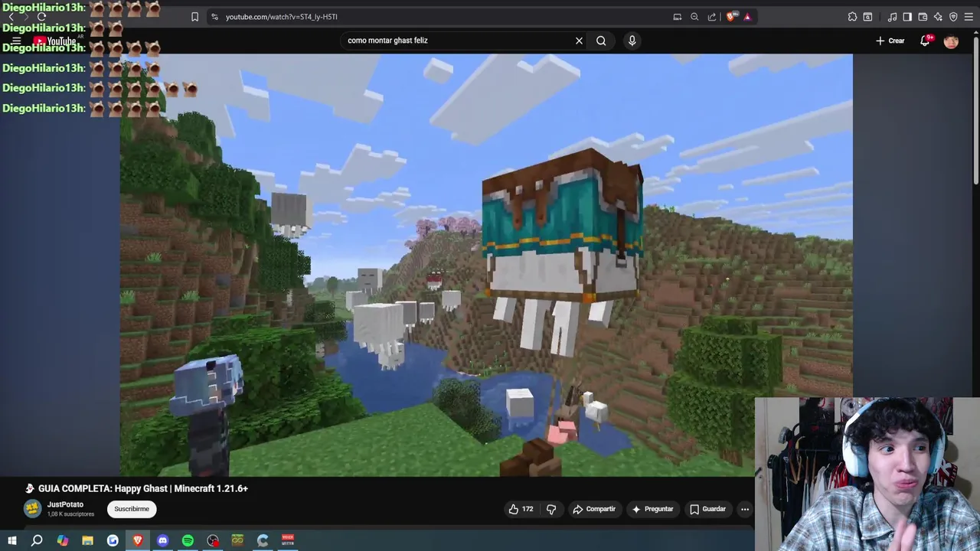Open Windows taskbar search

click(37, 540)
